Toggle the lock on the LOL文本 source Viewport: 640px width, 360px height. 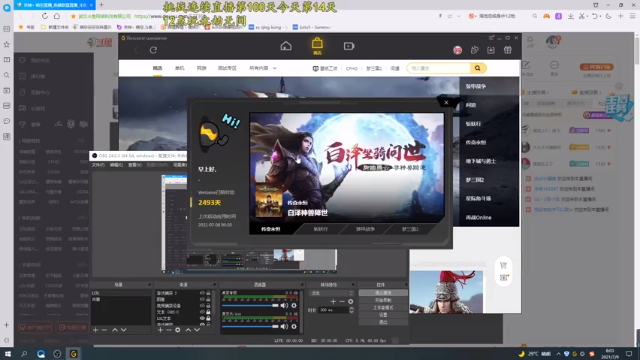click(x=208, y=318)
